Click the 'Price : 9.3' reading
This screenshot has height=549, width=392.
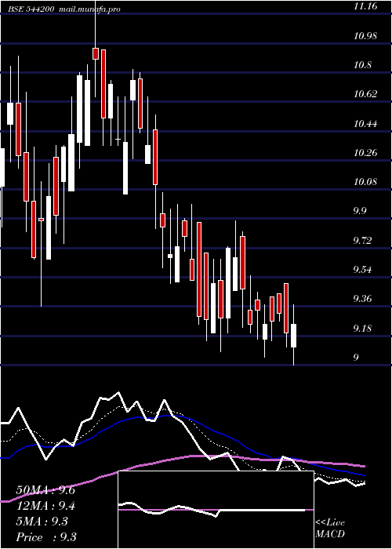46,536
